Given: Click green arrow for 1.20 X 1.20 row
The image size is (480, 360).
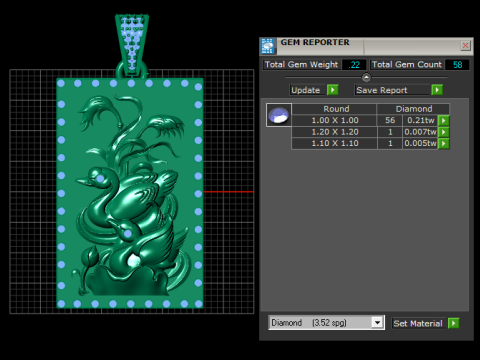Looking at the screenshot, I should tap(443, 132).
